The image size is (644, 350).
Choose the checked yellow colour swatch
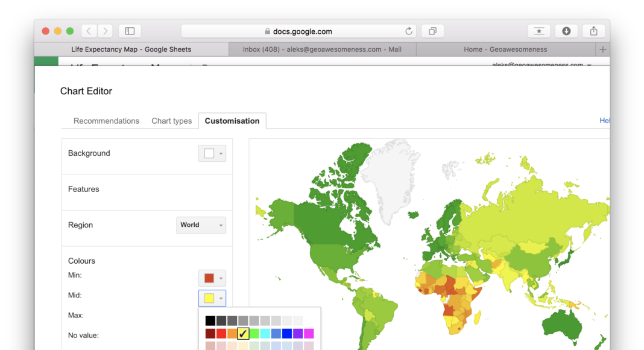pos(243,333)
